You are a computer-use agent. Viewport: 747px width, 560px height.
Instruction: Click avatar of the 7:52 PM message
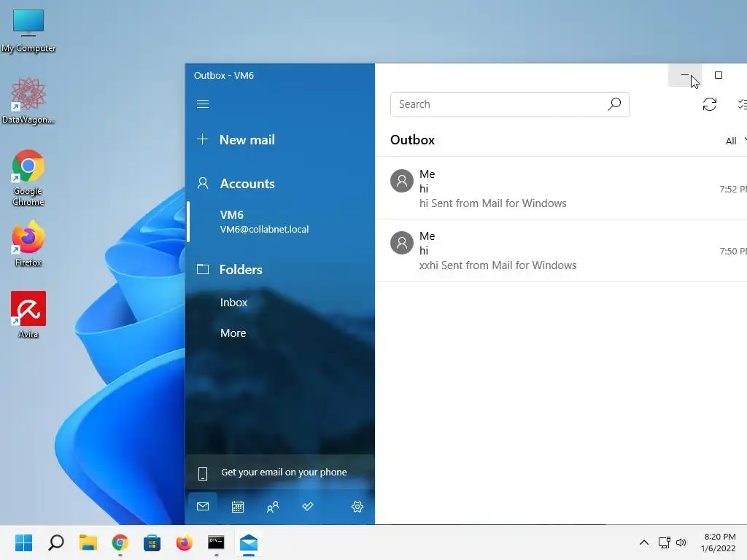402,181
